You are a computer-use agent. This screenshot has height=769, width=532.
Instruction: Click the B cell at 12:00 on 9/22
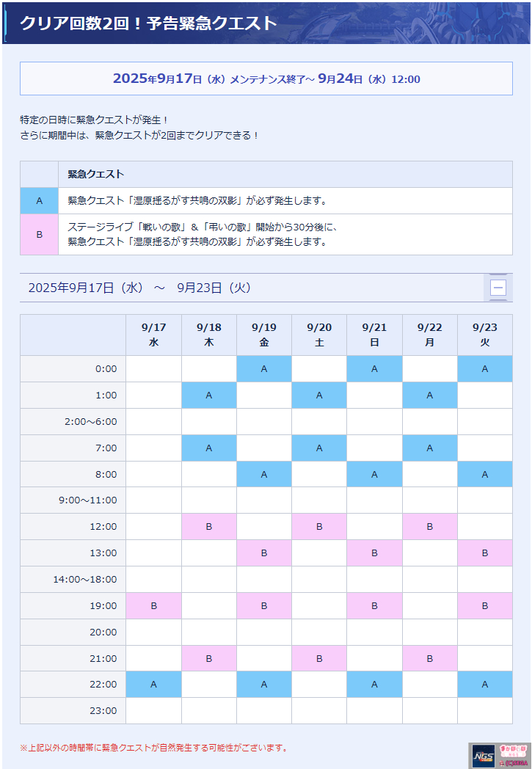pos(429,527)
